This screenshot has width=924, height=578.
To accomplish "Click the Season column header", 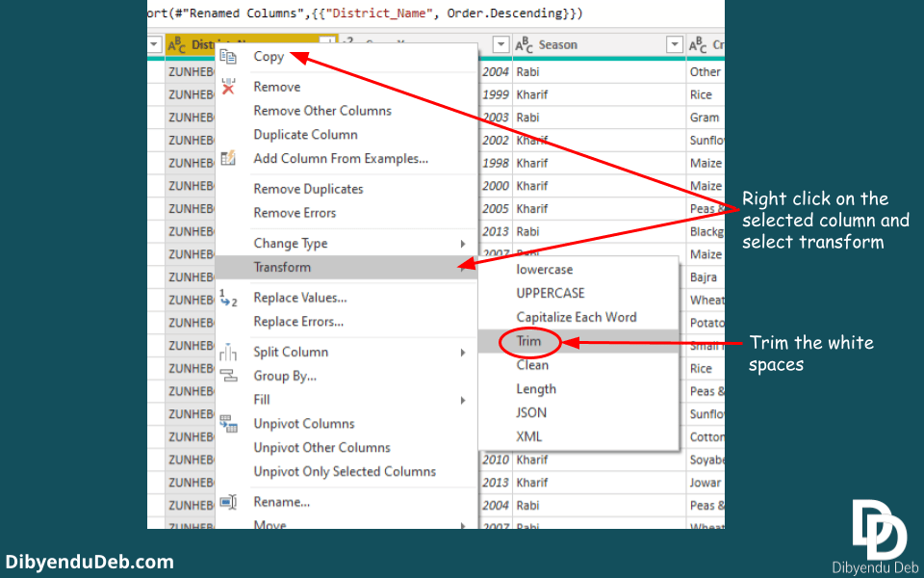I will 599,45.
